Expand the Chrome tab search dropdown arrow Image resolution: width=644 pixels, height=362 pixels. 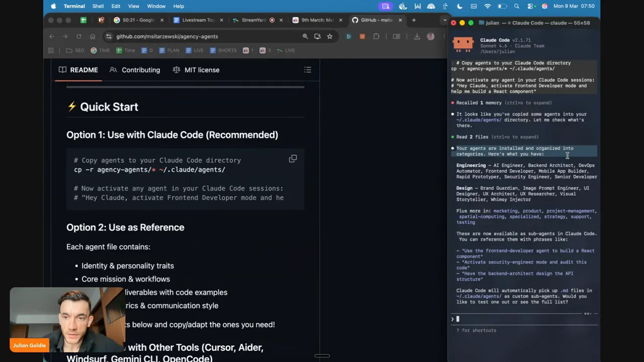[444, 20]
